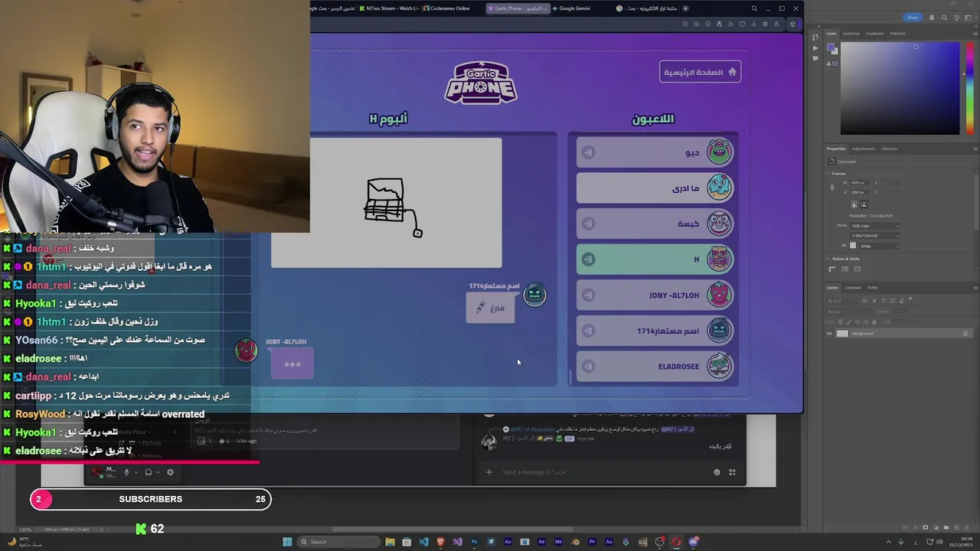Switch to the Libraries tab
This screenshot has height=551, width=980.
pos(889,148)
